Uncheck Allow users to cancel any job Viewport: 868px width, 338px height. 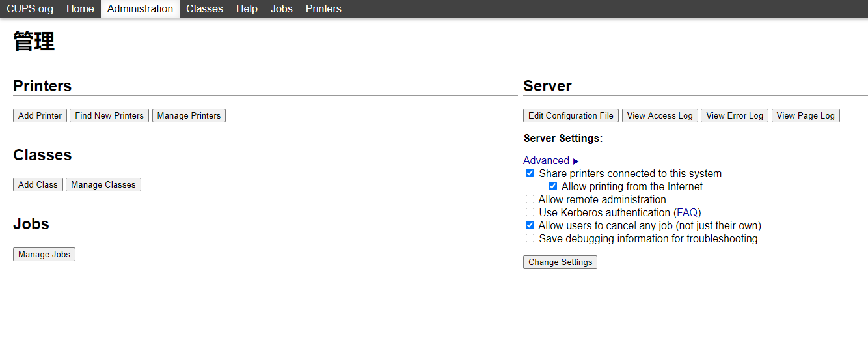point(530,225)
